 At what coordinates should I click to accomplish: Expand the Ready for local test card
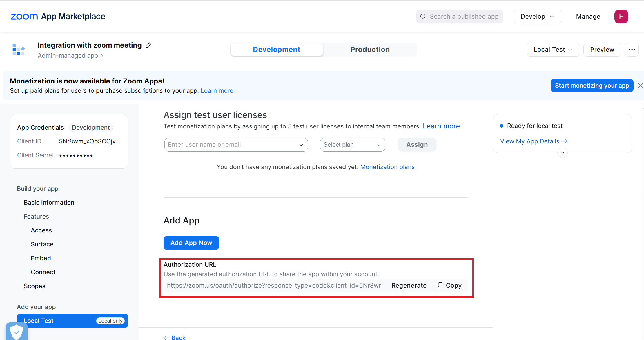563,152
